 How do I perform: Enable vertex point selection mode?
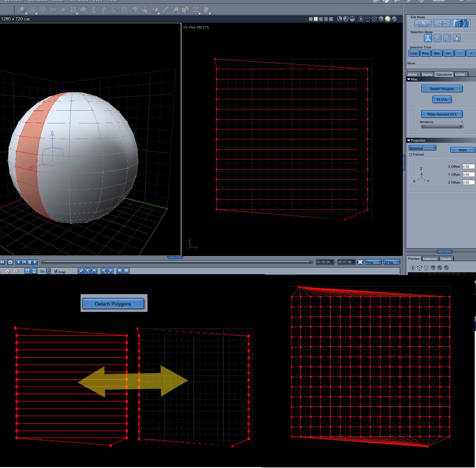[x=437, y=38]
